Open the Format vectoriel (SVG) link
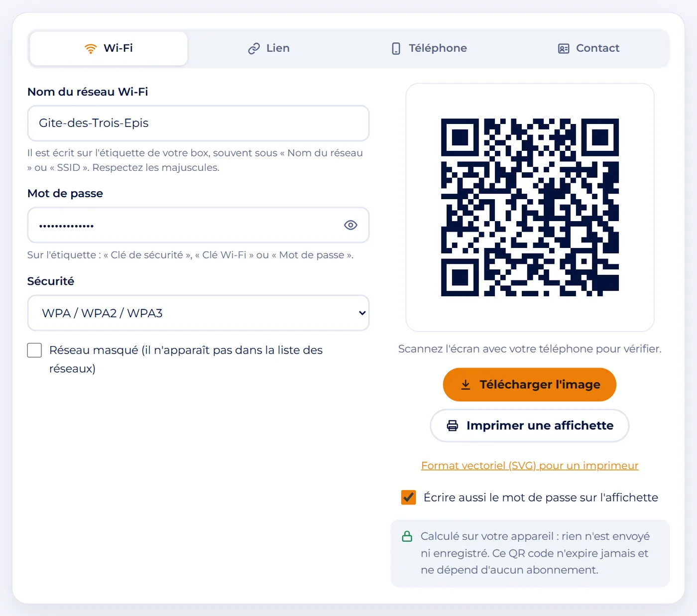 point(530,466)
